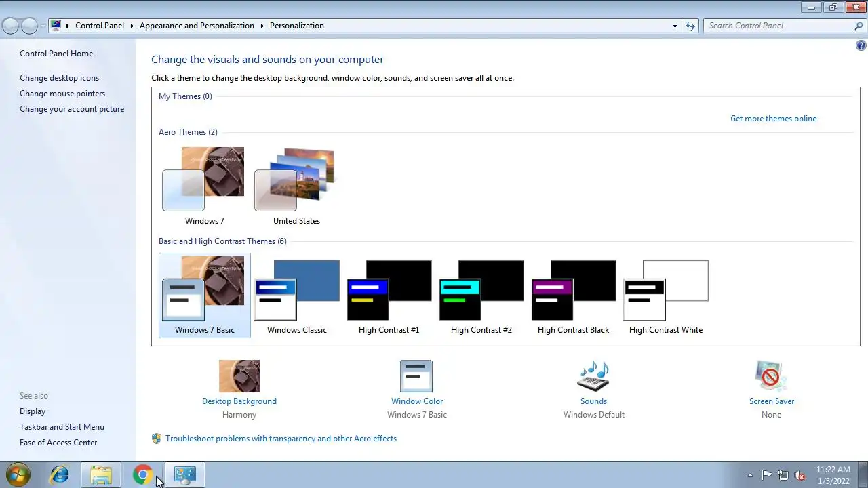Open Change desktop icons
The height and width of the screenshot is (488, 868).
pos(59,78)
